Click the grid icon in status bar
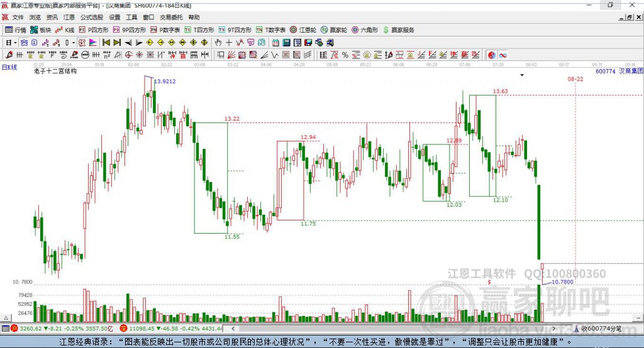The image size is (644, 348). click(x=5, y=329)
